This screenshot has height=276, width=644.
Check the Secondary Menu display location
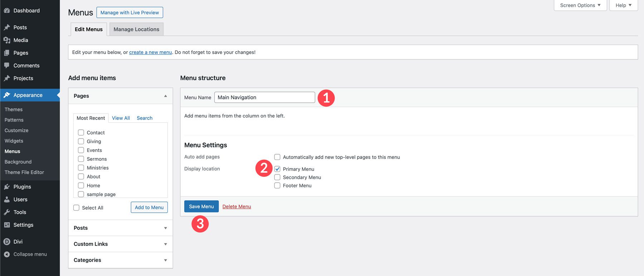(277, 177)
